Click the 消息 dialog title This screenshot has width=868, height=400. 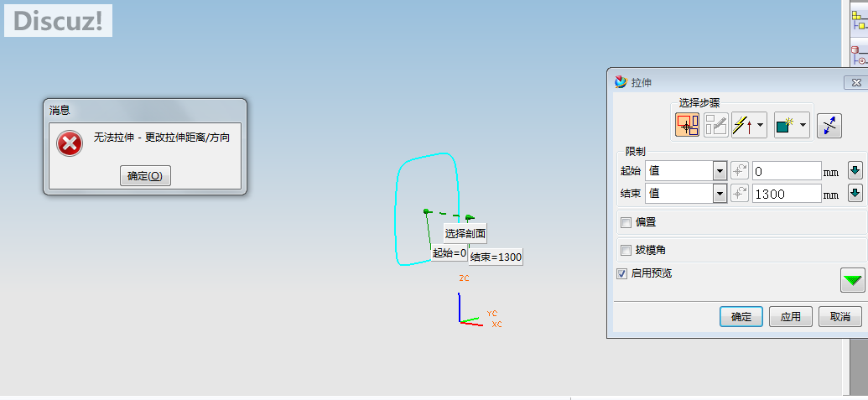point(60,110)
